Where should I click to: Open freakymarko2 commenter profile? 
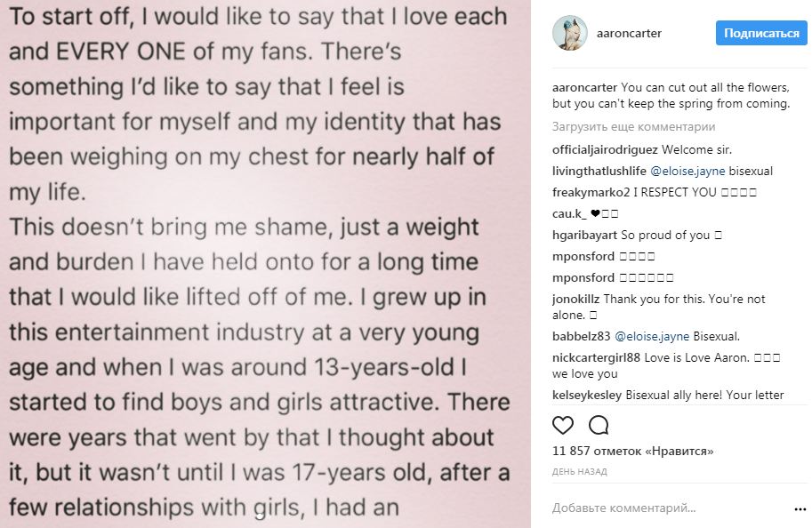pyautogui.click(x=590, y=192)
